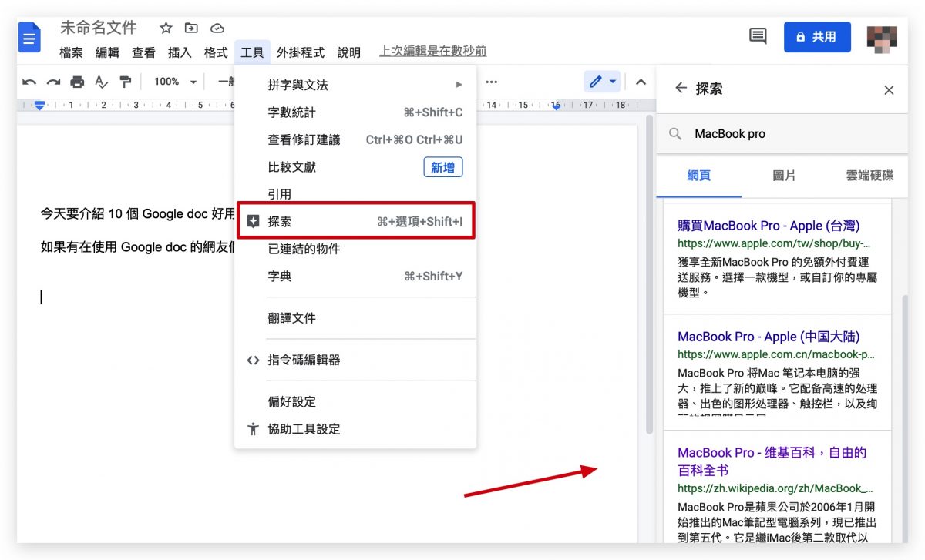Click the zh.wikipedia.org URL text

coord(775,488)
